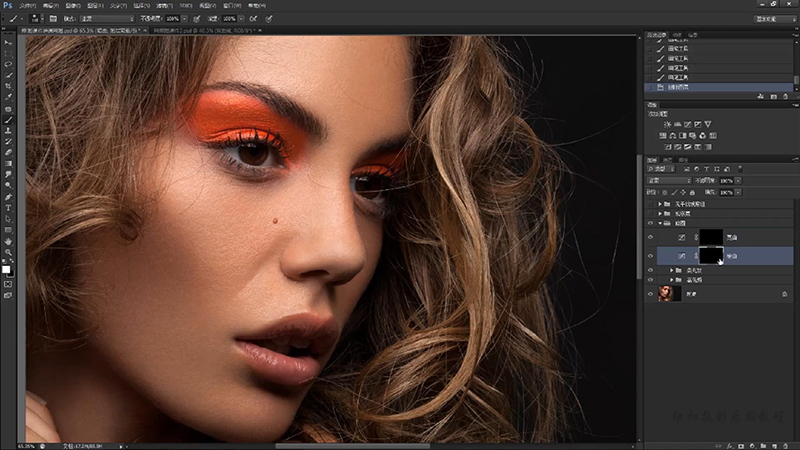This screenshot has width=800, height=450.
Task: Toggle lock all for layer
Action: point(692,192)
